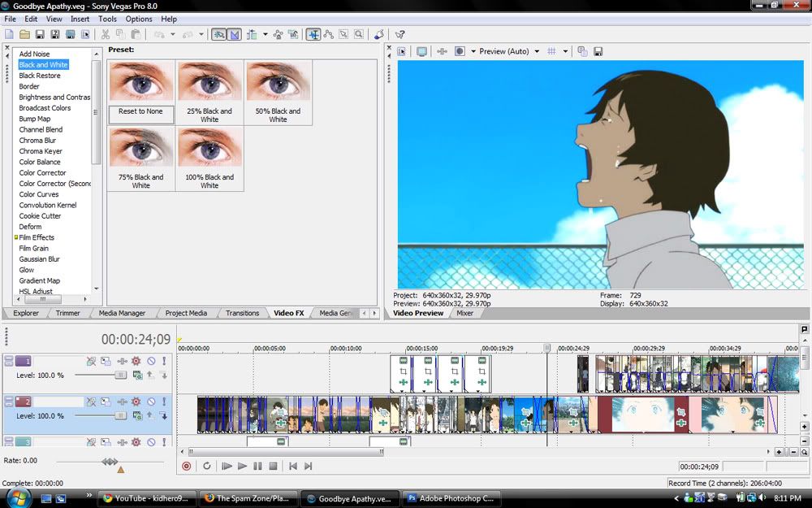Open video preview on external monitor icon

(421, 51)
